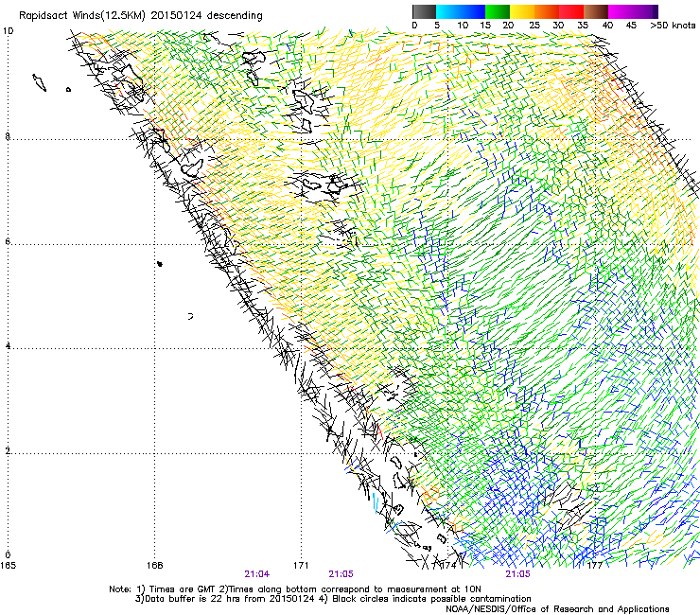Click the latitude axis label '4'
Image resolution: width=700 pixels, height=615 pixels.
point(8,345)
